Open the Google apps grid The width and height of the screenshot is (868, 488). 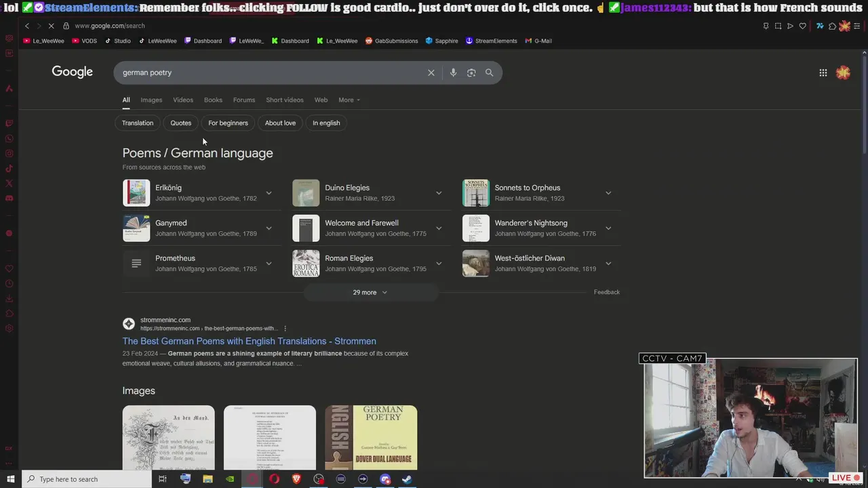point(823,73)
